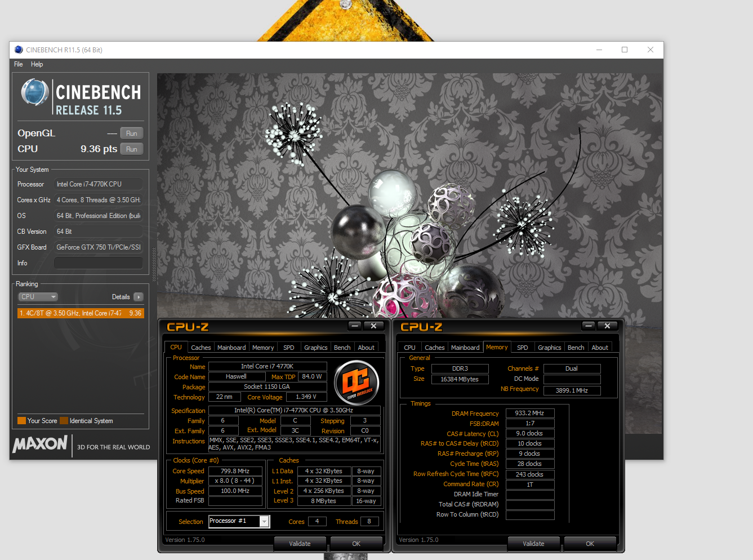Click the GFX Board field GeForce GTX 750 Ti
This screenshot has height=560, width=753.
(x=99, y=247)
